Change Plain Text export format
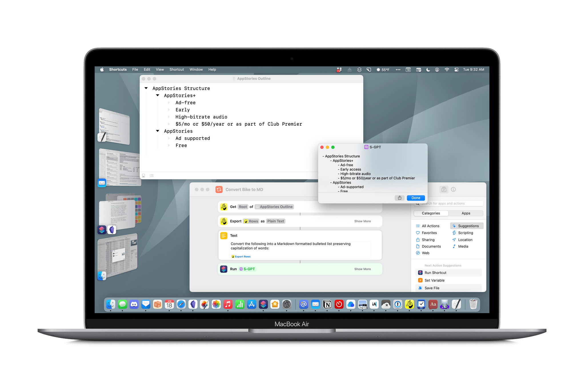The image size is (585, 392). (276, 221)
